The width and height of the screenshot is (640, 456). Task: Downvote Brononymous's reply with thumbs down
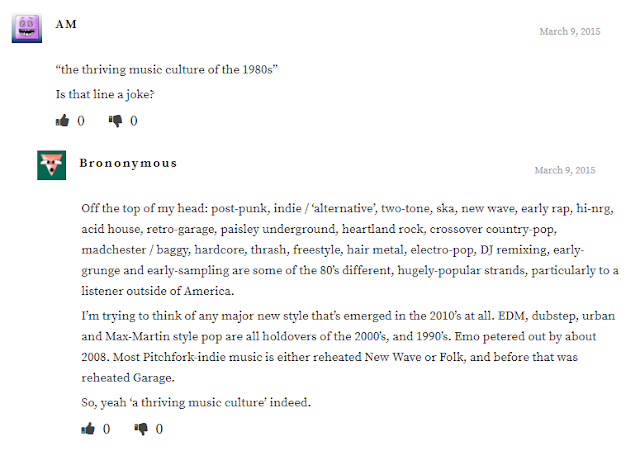(x=141, y=429)
